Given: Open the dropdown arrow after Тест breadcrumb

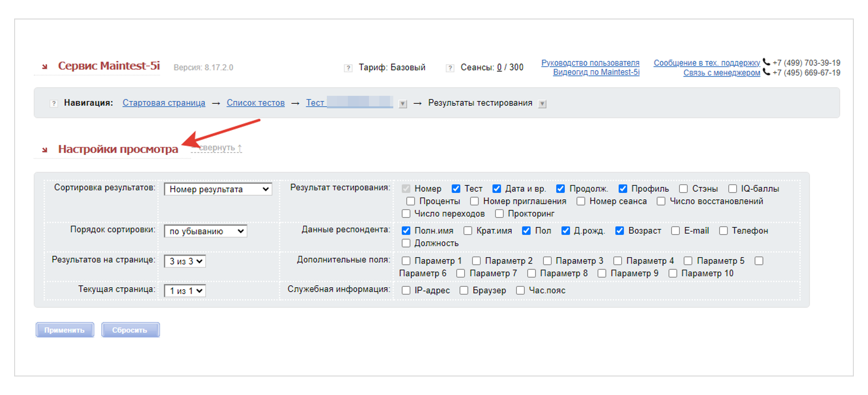Looking at the screenshot, I should pos(403,104).
